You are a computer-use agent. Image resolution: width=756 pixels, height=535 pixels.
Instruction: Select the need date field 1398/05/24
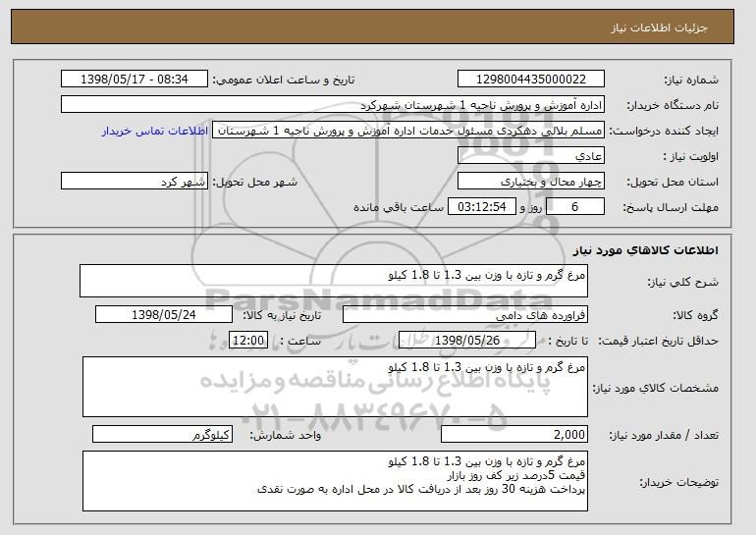click(164, 315)
